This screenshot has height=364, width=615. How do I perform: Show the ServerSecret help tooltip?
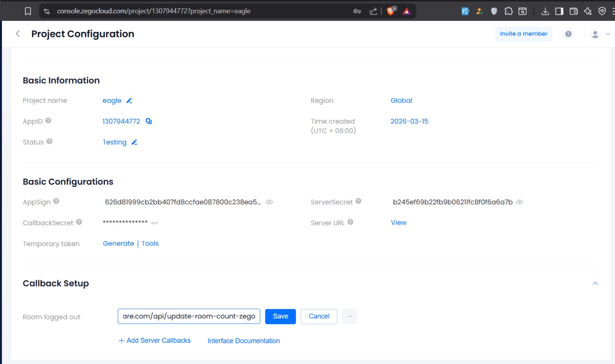358,201
